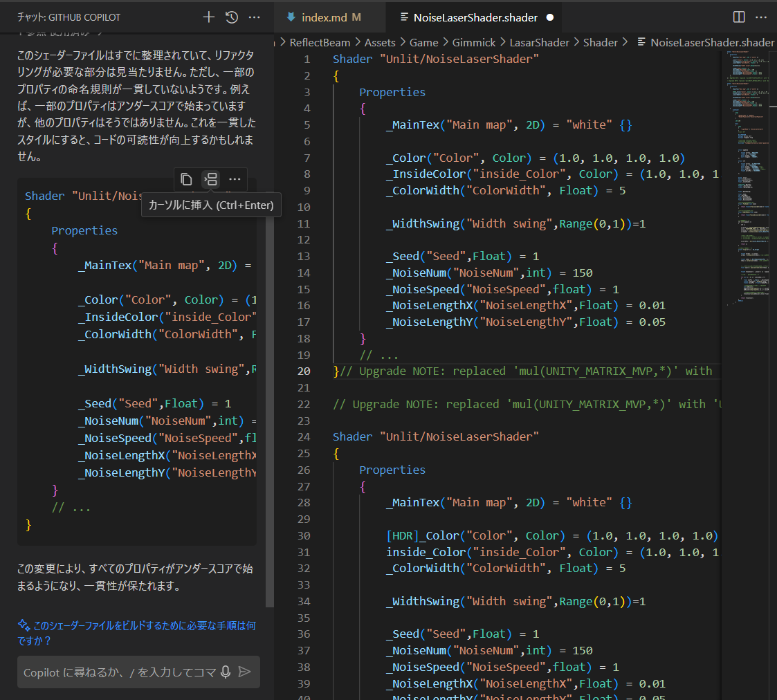Open editor more actions ellipsis menu

761,17
